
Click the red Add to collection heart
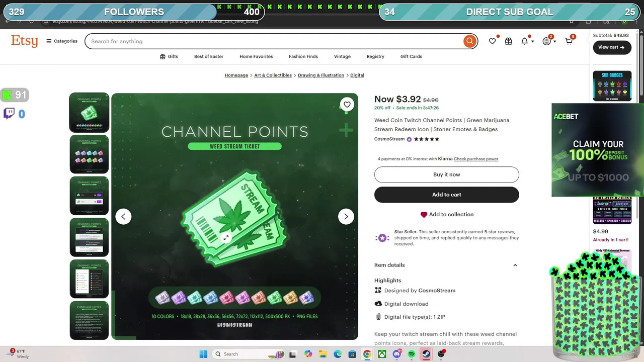click(424, 215)
